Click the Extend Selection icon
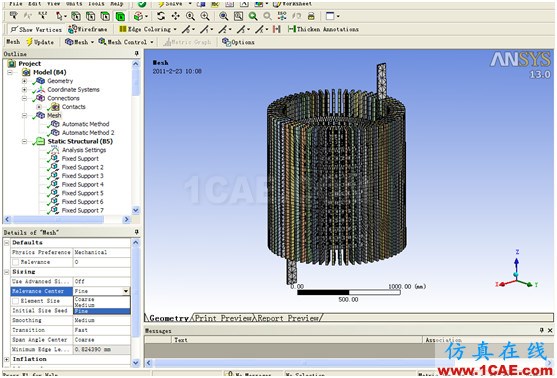The width and height of the screenshot is (557, 378). click(x=140, y=16)
